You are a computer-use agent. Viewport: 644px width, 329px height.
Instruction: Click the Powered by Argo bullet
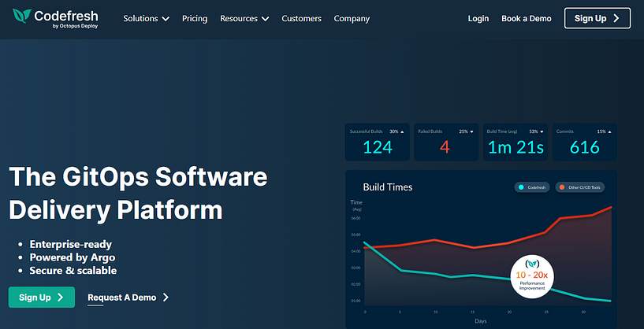tap(73, 257)
